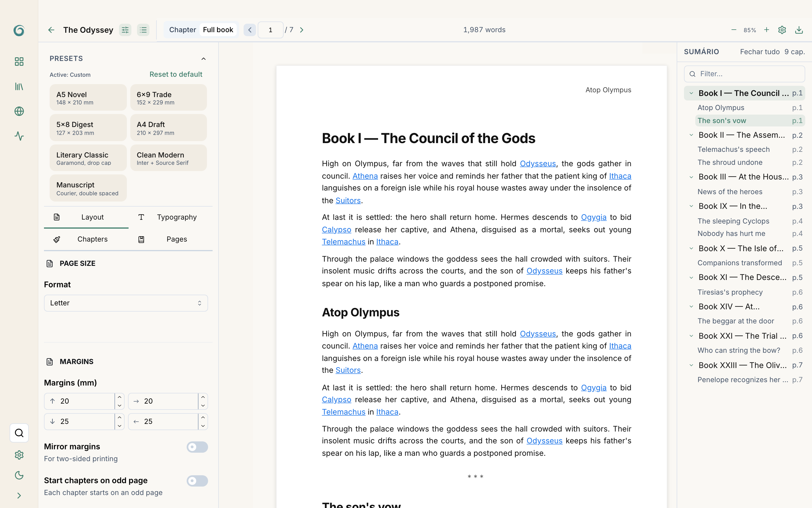Open settings gear in left sidebar
Viewport: 812px width, 508px height.
coord(19,455)
